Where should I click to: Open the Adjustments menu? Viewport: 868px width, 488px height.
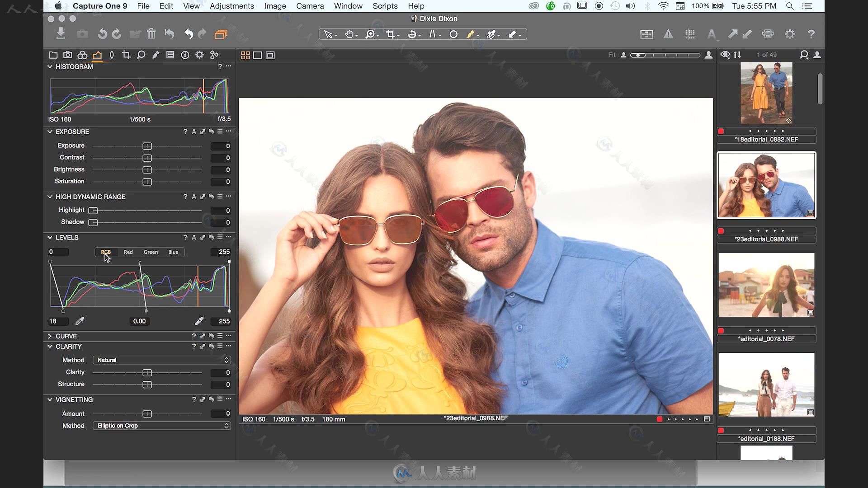pos(232,6)
